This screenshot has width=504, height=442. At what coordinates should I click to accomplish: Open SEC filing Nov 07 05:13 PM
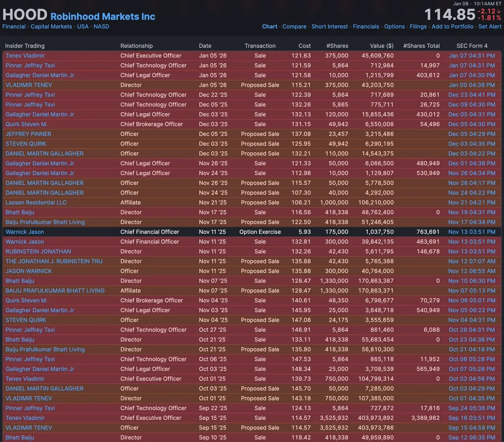pyautogui.click(x=472, y=290)
